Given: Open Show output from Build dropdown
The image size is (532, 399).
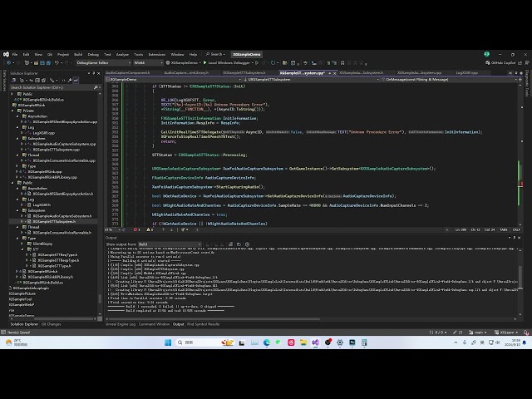Looking at the screenshot, I should coord(170,244).
